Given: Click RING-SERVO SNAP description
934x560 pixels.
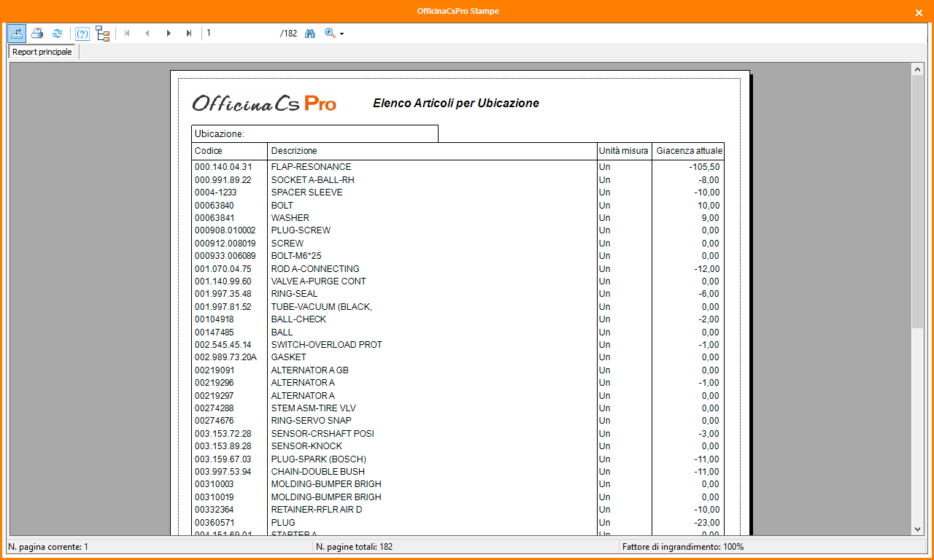Looking at the screenshot, I should (311, 421).
